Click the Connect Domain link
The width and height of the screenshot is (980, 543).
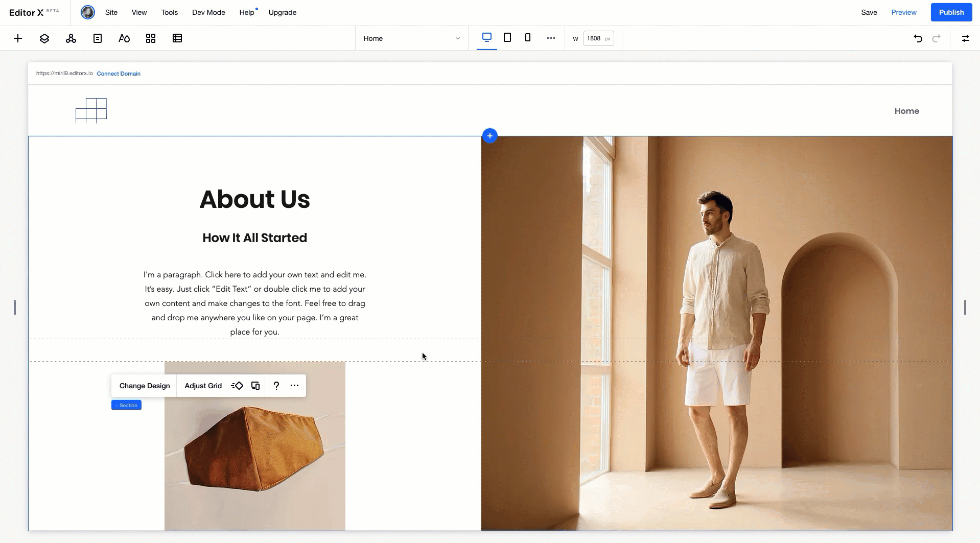click(119, 74)
